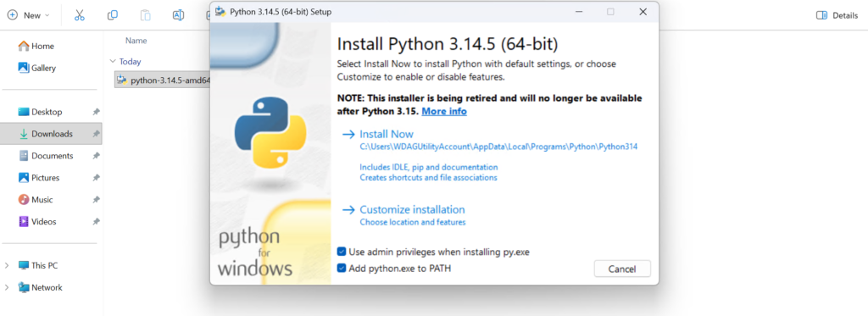
Task: Click the Name column header
Action: coord(136,41)
